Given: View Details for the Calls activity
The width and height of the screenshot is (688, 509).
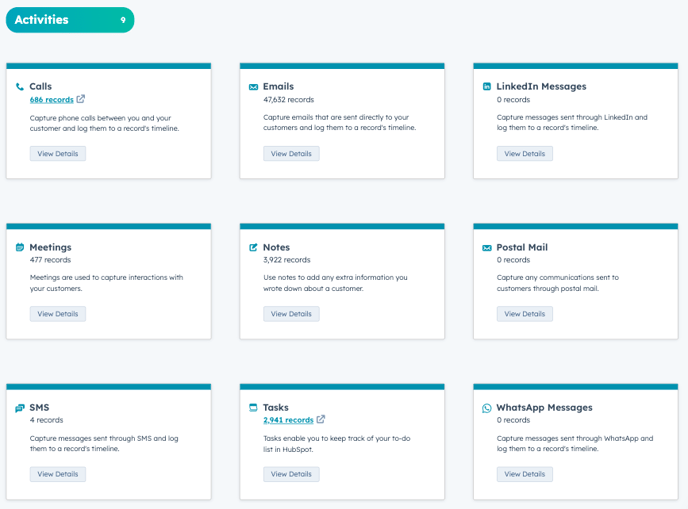Looking at the screenshot, I should click(x=58, y=154).
